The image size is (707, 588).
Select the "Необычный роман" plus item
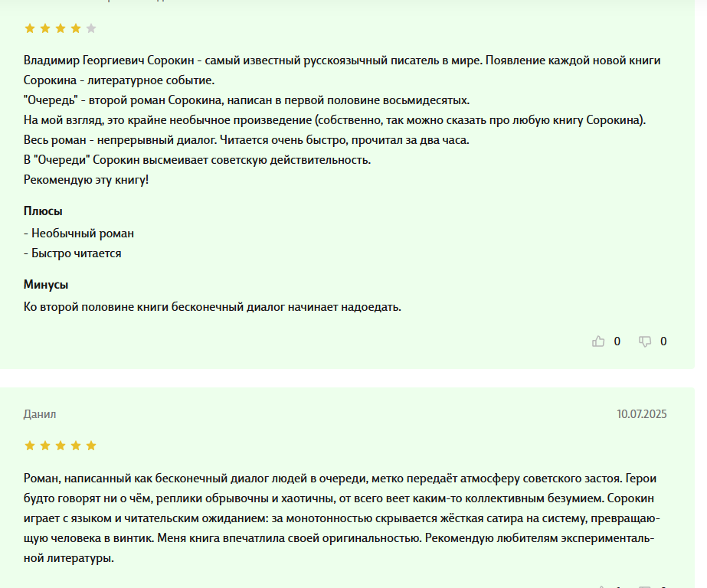coord(79,234)
